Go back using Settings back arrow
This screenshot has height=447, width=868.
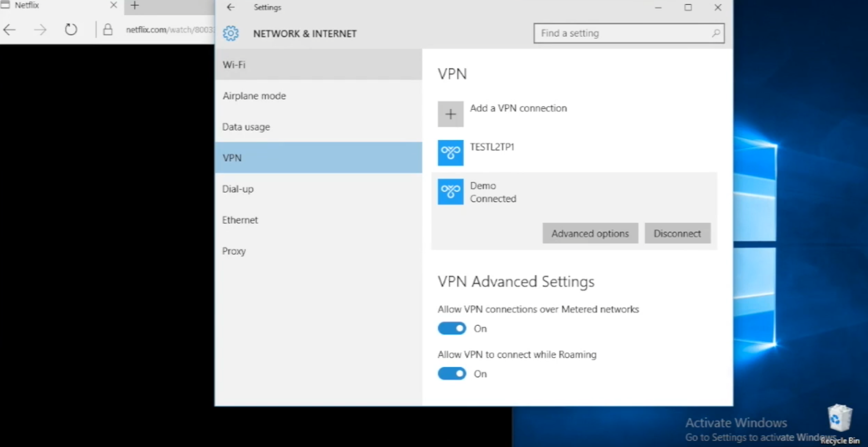pos(230,7)
